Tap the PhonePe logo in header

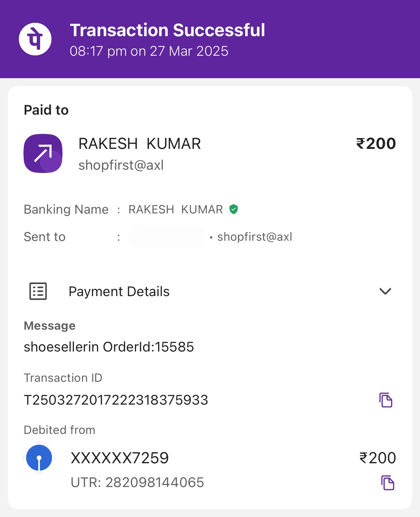click(35, 39)
